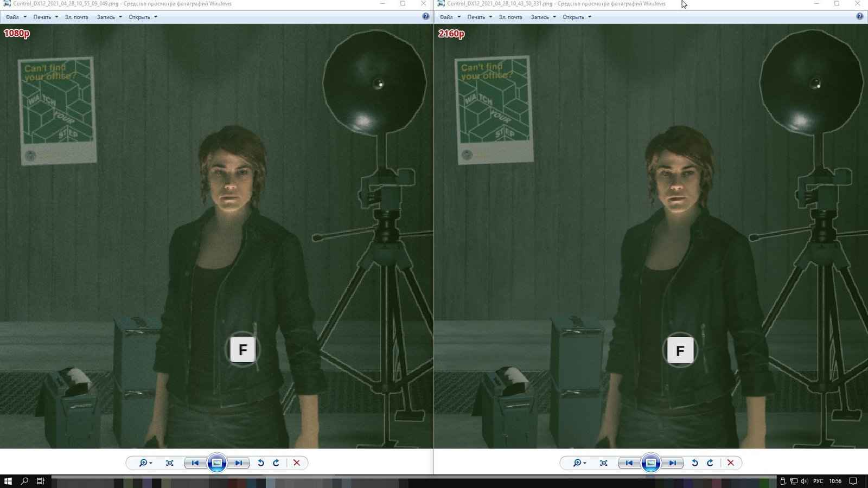Click Эл. почта in left viewer
The height and width of the screenshot is (488, 868).
(x=76, y=17)
